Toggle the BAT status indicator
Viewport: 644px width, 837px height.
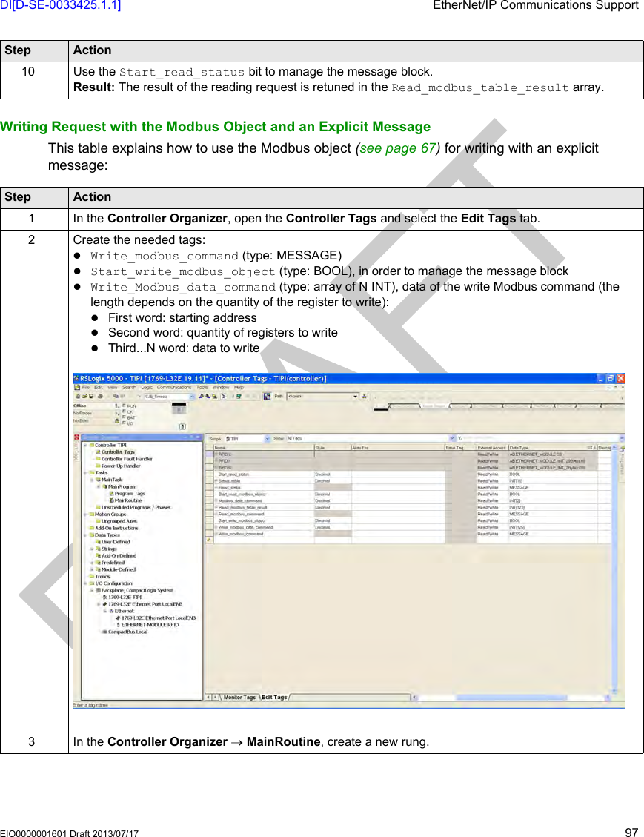coord(129,418)
